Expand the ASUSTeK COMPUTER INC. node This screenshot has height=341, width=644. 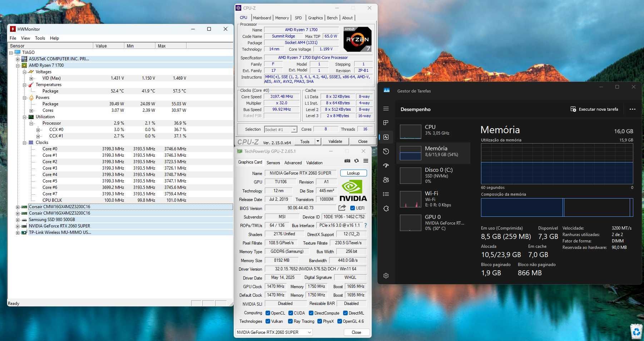pos(18,59)
